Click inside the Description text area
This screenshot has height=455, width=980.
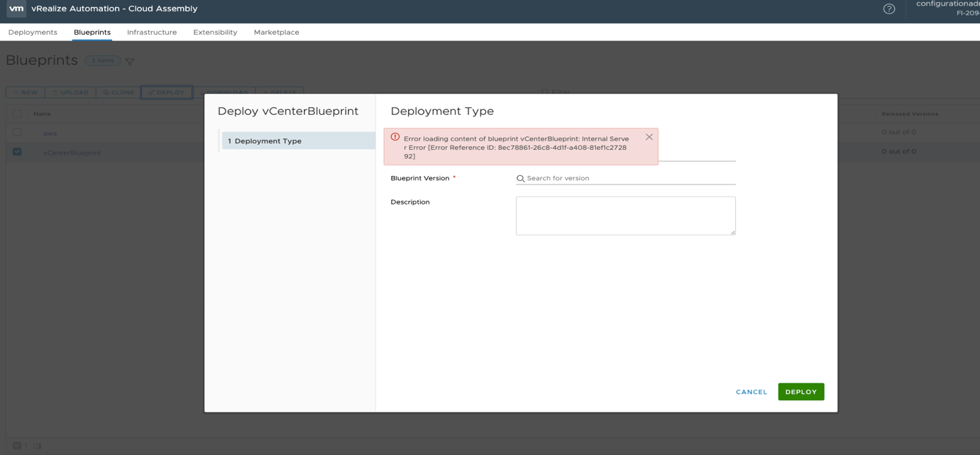coord(625,216)
